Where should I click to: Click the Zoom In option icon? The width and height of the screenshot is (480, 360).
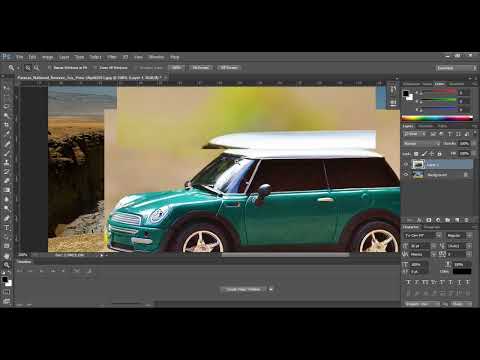pyautogui.click(x=28, y=68)
